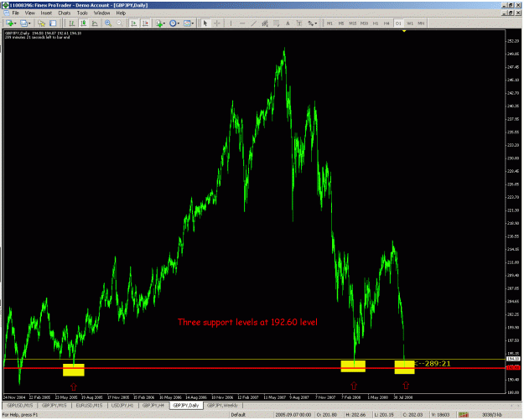
Task: Switch chart to Line chart type
Action: coord(95,23)
